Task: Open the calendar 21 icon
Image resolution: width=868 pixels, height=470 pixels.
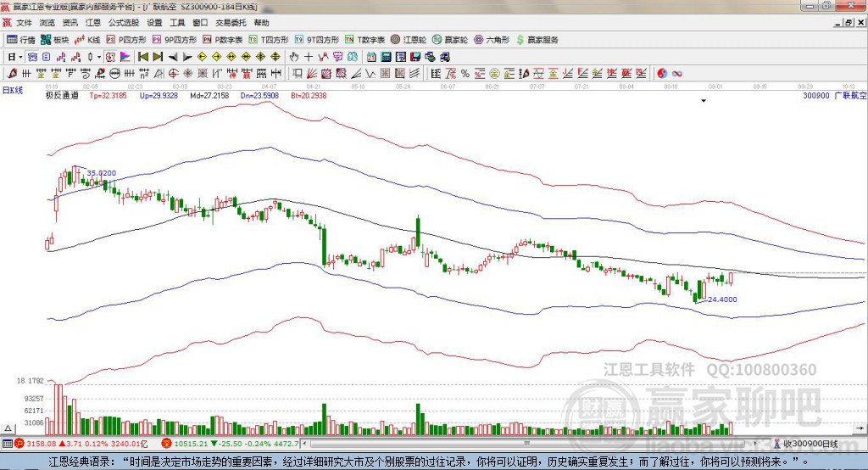Action: (x=371, y=57)
